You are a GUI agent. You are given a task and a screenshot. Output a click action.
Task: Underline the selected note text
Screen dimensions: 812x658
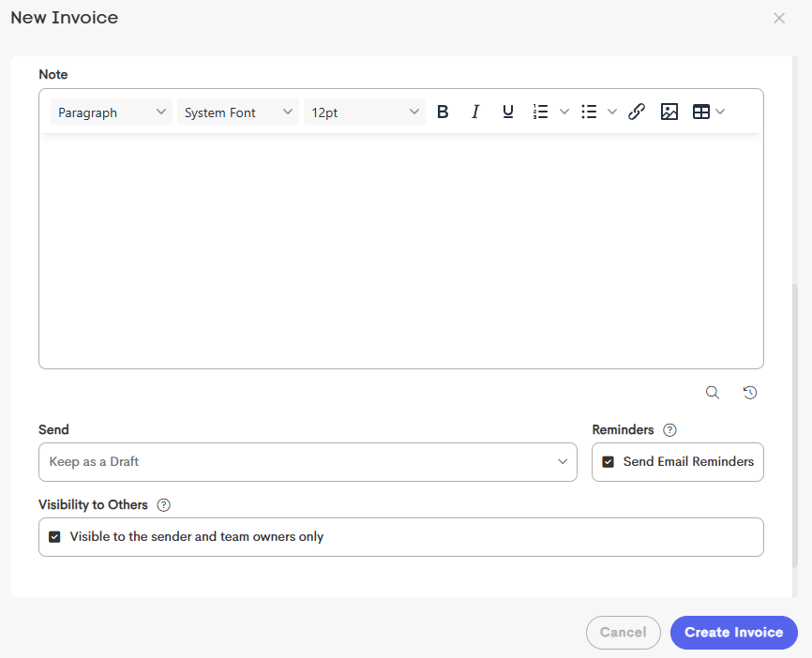[508, 112]
